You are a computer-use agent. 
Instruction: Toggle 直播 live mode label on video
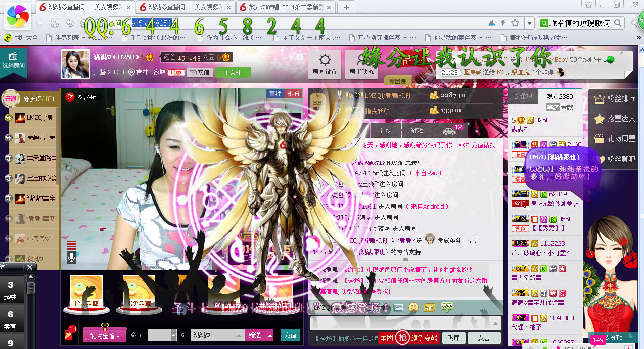pos(275,94)
